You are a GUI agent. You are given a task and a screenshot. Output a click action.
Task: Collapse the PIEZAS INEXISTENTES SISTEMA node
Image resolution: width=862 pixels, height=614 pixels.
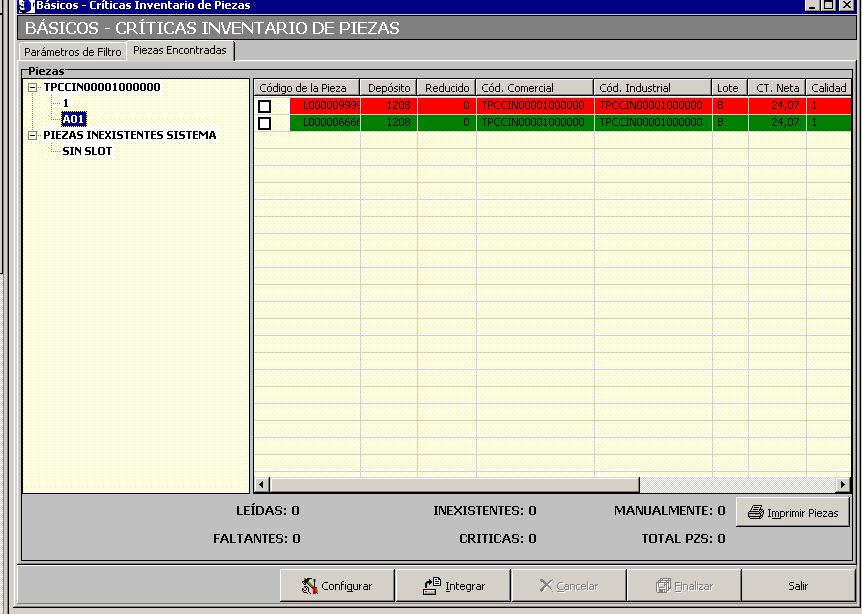click(x=33, y=135)
